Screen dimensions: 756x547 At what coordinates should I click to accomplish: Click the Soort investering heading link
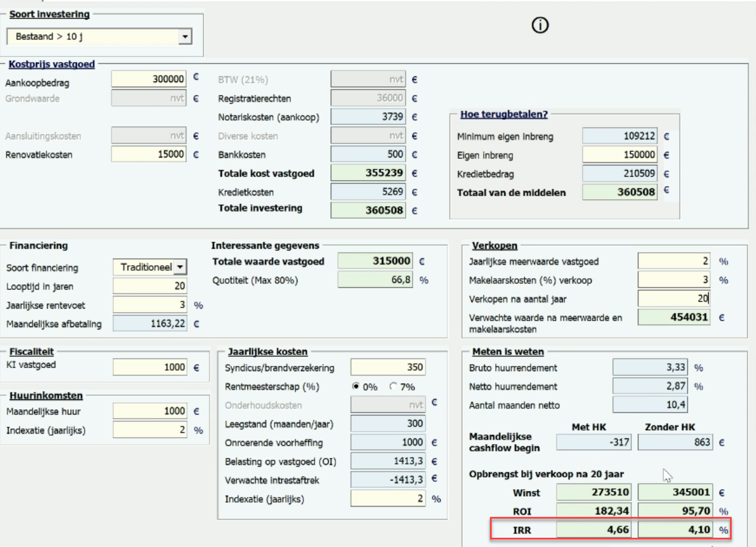click(x=49, y=14)
